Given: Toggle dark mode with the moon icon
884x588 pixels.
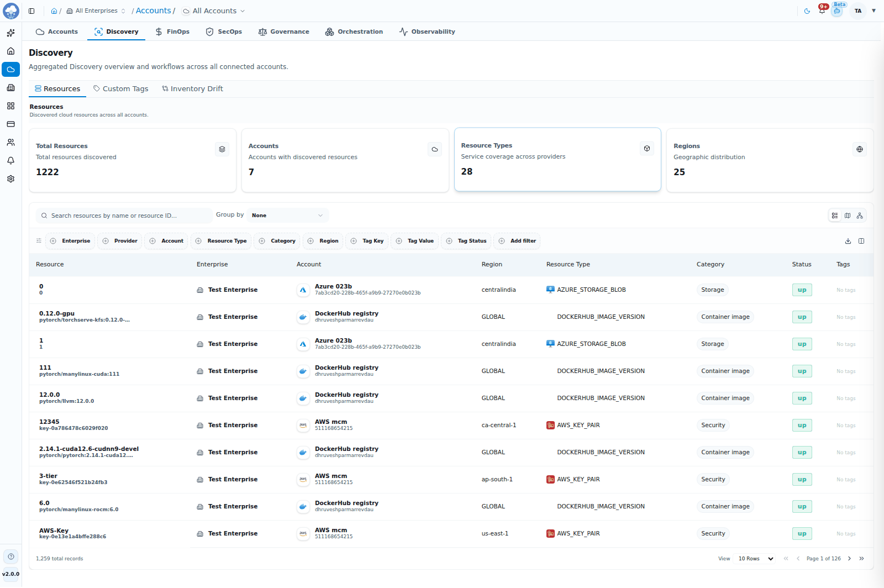Looking at the screenshot, I should coord(807,11).
